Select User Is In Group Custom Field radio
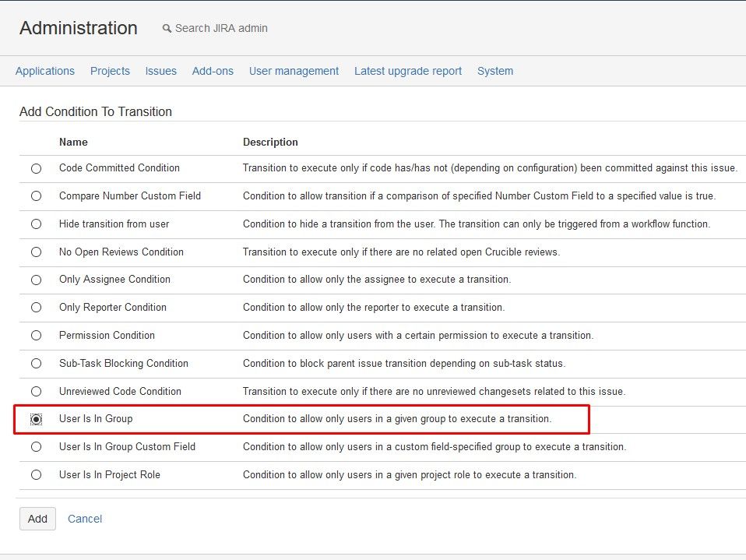Image resolution: width=746 pixels, height=560 pixels. point(36,447)
